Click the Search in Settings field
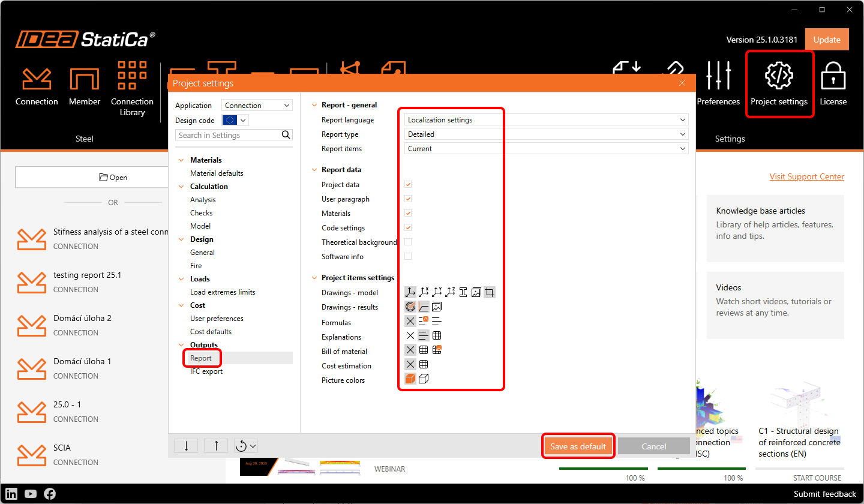 (x=234, y=136)
